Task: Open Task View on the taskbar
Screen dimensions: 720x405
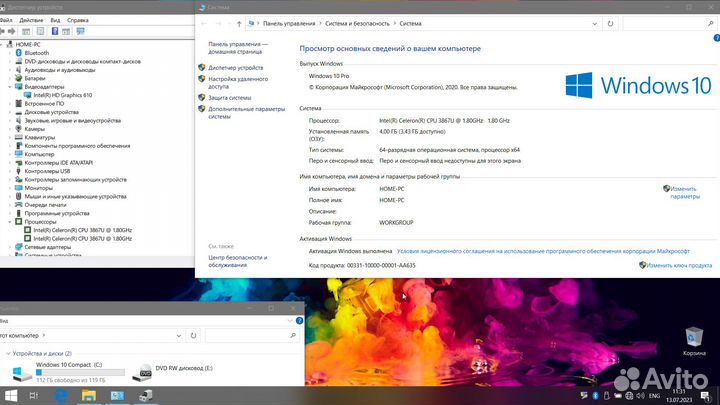Action: (x=34, y=396)
